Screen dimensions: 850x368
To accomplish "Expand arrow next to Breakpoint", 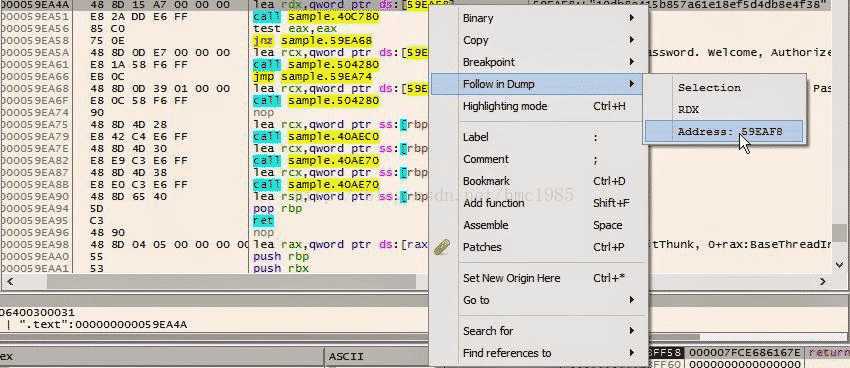I will (x=632, y=62).
